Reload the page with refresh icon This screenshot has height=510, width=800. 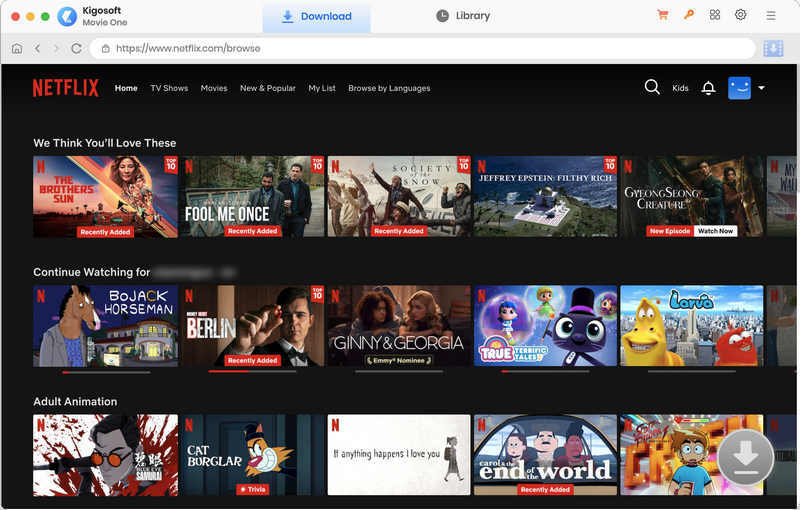77,48
